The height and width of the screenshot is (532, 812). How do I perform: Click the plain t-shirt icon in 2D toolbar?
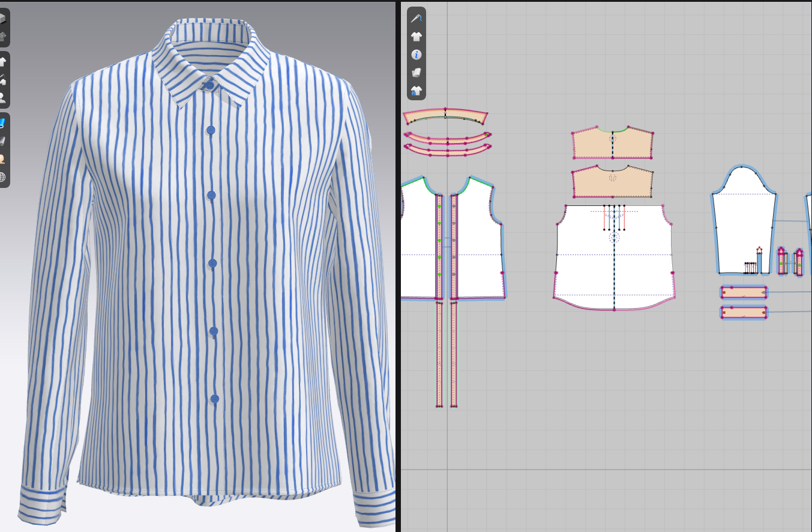click(x=416, y=36)
